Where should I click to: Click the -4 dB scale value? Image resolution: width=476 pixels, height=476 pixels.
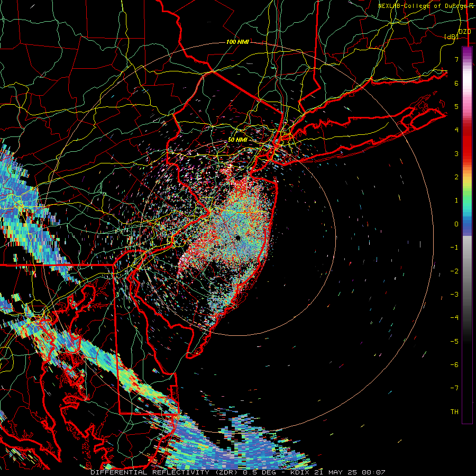point(454,318)
